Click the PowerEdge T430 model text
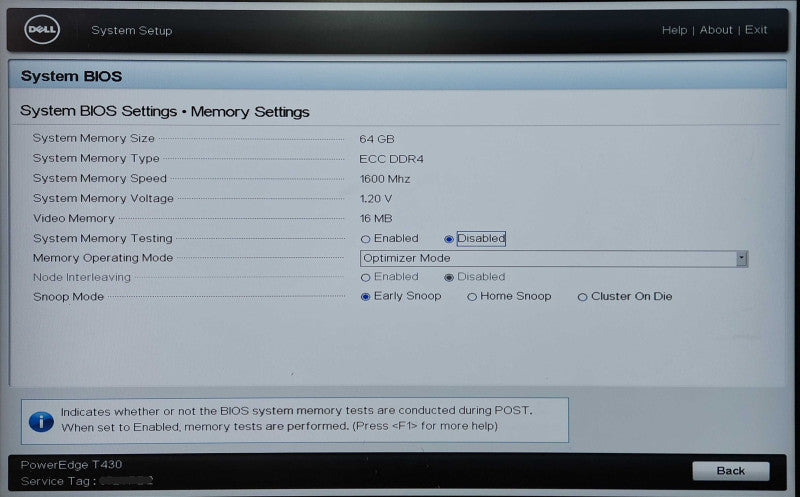 click(x=71, y=464)
